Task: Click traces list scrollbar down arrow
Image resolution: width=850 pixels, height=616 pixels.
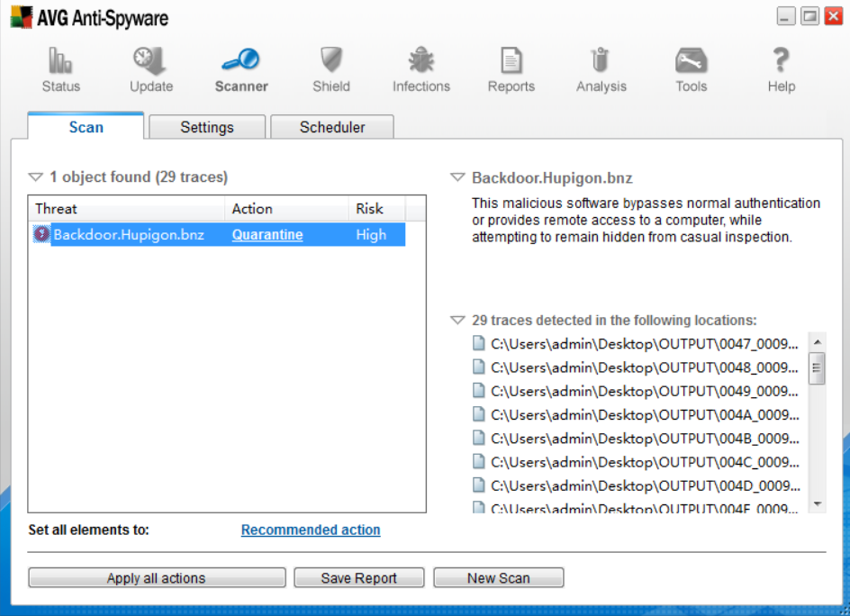Action: tap(818, 503)
